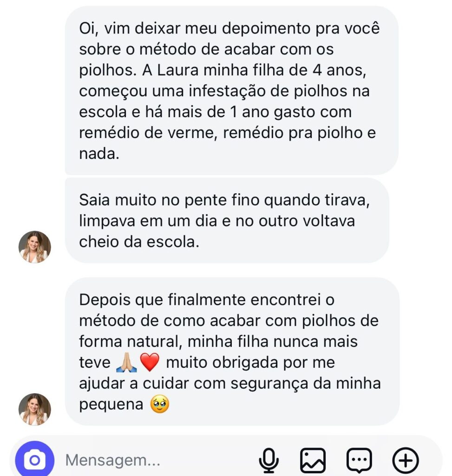Viewport: 452px width, 476px height.
Task: Tap the microphone voice message icon
Action: point(268,460)
